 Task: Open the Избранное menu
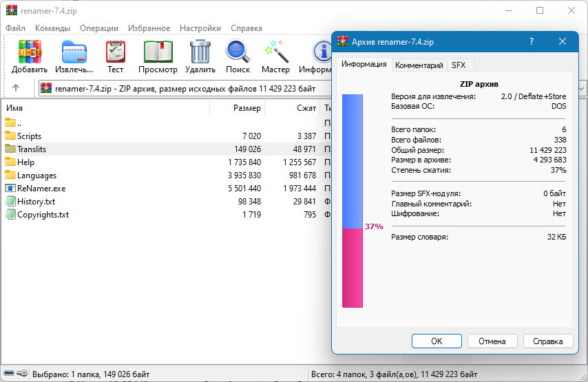tap(149, 28)
